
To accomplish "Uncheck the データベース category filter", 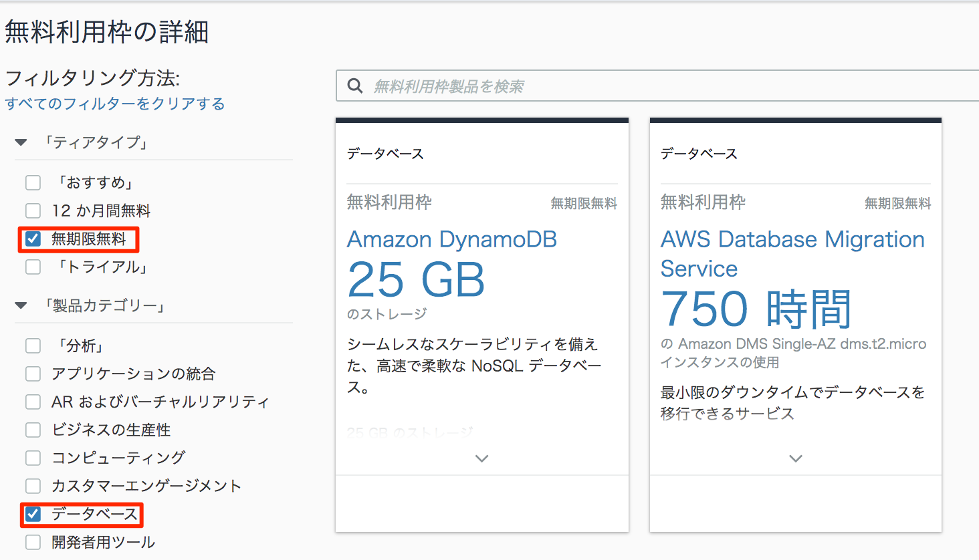I will [x=33, y=514].
